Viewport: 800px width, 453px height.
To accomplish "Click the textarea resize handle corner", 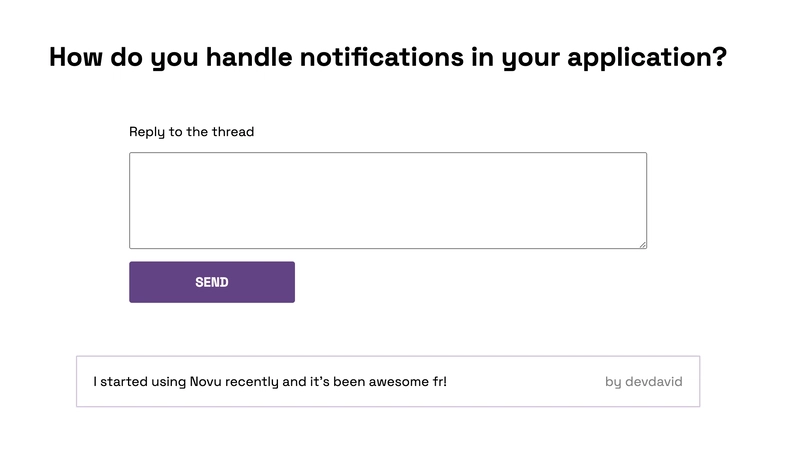I will pos(643,245).
